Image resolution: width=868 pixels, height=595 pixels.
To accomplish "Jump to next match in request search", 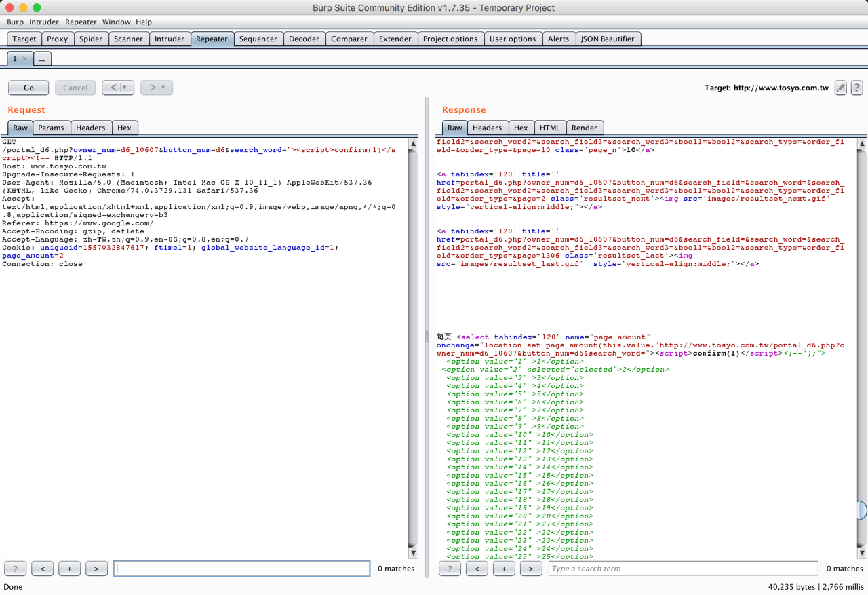I will (x=97, y=569).
